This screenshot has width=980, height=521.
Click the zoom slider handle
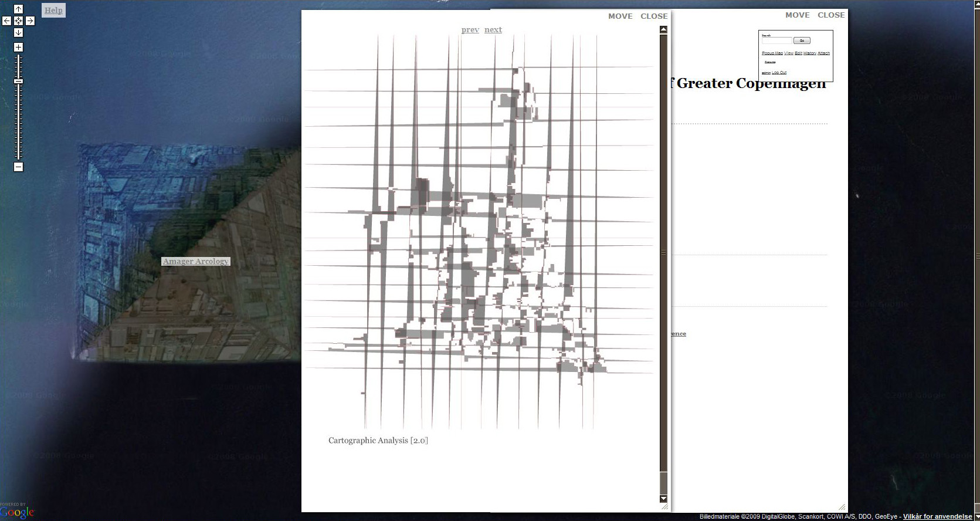tap(18, 81)
